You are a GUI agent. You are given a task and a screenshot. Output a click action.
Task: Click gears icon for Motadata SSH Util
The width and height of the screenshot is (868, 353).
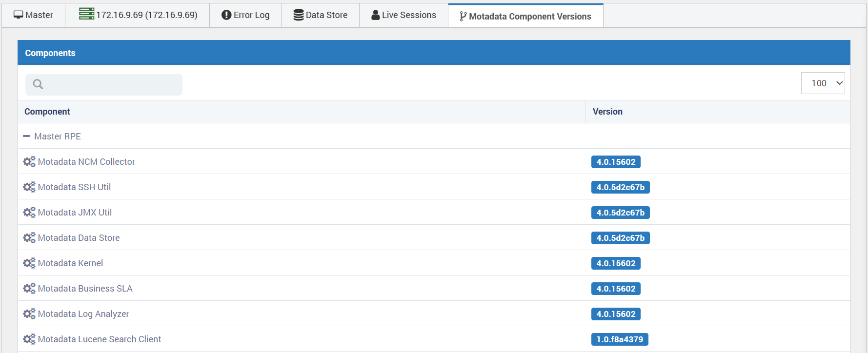tap(29, 187)
